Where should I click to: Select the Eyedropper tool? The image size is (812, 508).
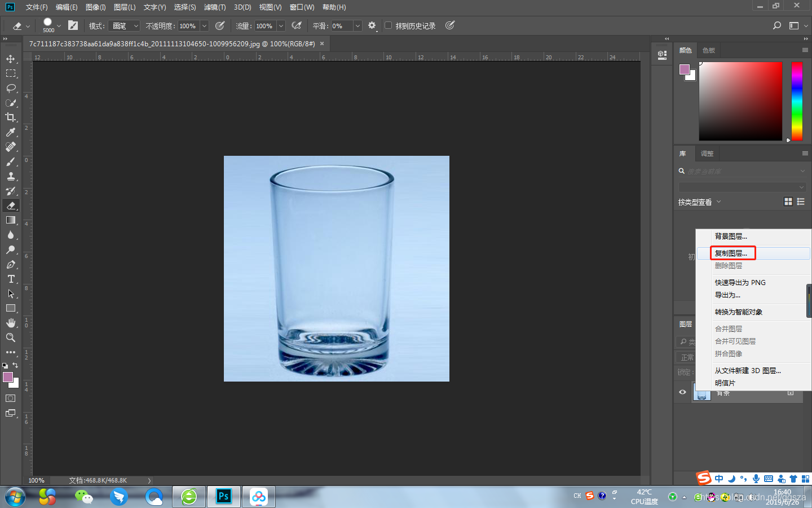(11, 132)
